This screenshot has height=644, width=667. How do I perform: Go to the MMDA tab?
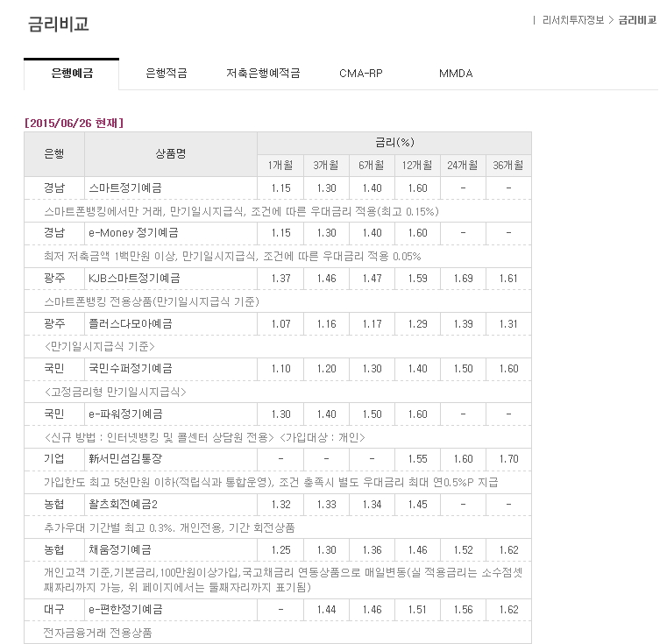point(456,74)
